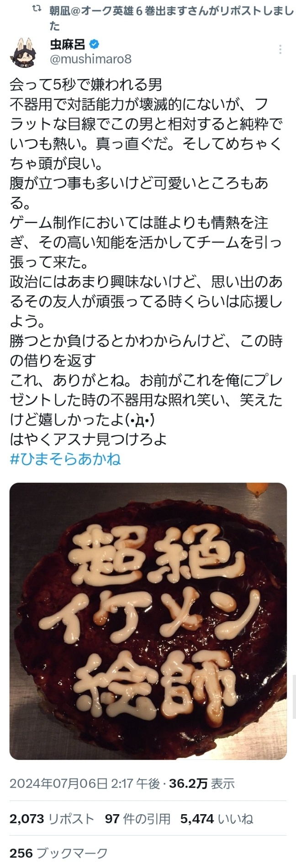Image resolution: width=296 pixels, height=868 pixels.
Task: Open the @mushimaro8 handle
Action: tap(90, 59)
